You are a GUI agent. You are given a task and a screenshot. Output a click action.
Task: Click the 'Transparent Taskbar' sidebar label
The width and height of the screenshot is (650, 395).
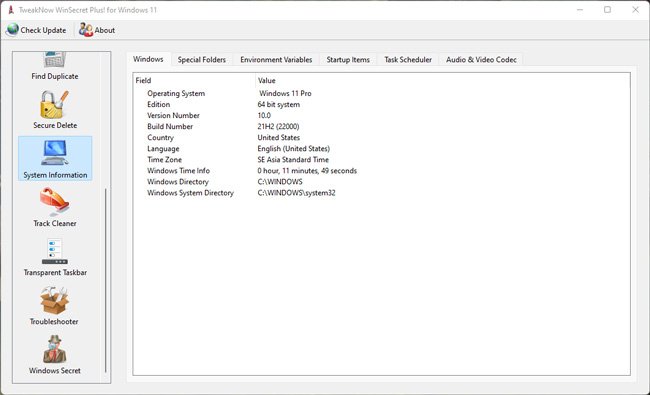(x=55, y=272)
